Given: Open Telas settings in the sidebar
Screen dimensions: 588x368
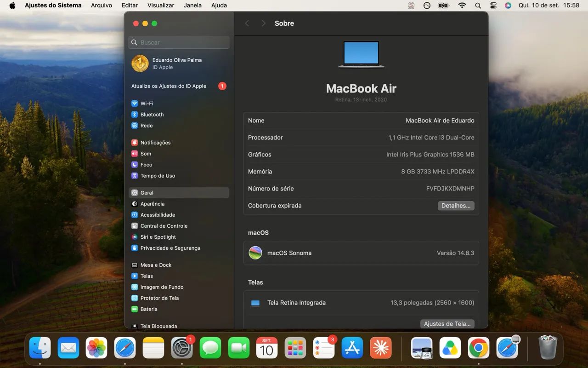Looking at the screenshot, I should (x=179, y=276).
